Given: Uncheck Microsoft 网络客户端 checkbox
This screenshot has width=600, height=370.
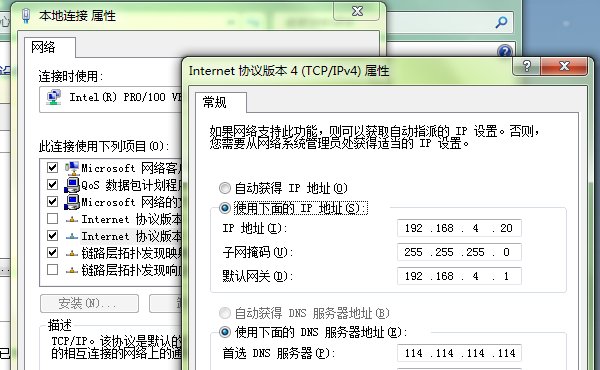Looking at the screenshot, I should pyautogui.click(x=52, y=168).
